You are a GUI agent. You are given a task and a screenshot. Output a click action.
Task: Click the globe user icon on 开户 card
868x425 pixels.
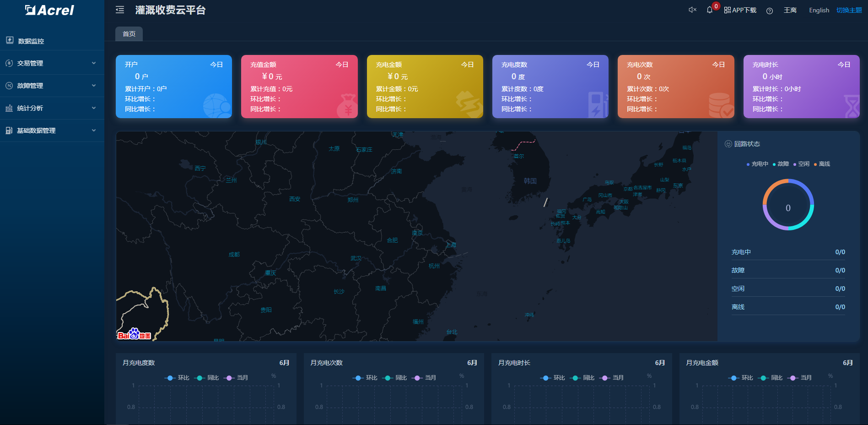[x=217, y=106]
